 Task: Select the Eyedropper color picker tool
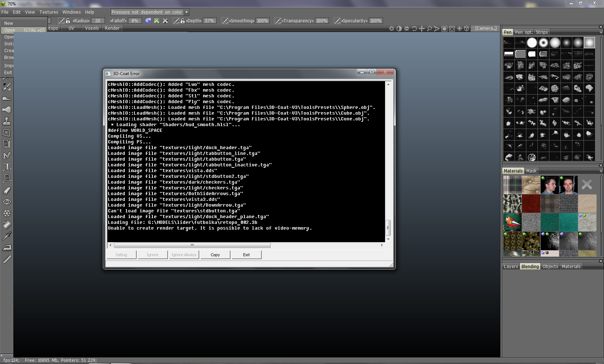coord(7,236)
